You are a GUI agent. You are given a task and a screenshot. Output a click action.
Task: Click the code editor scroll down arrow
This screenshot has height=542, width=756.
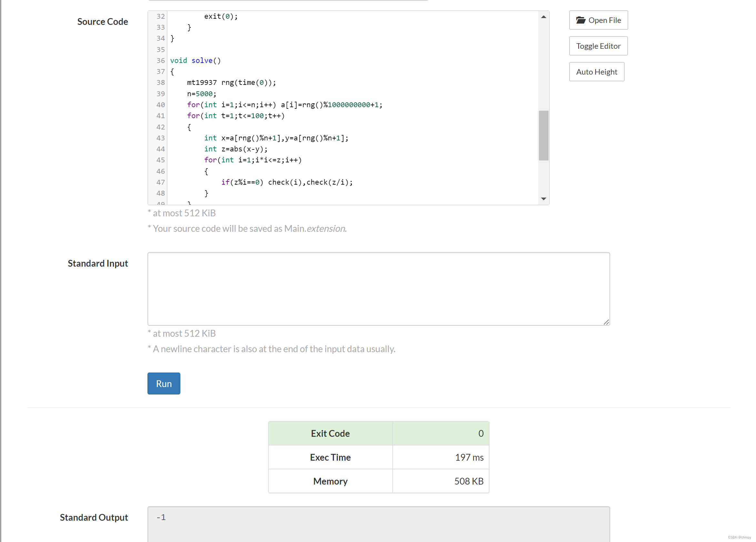click(x=543, y=199)
